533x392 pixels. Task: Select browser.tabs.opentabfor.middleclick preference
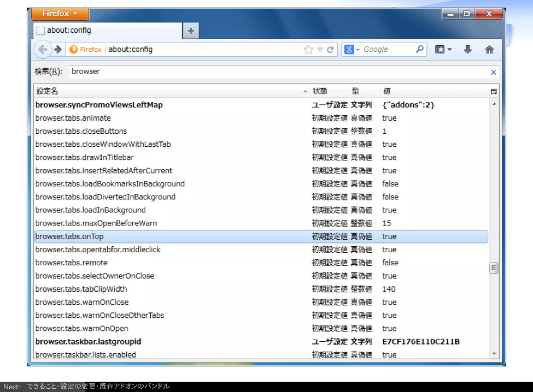(261, 250)
